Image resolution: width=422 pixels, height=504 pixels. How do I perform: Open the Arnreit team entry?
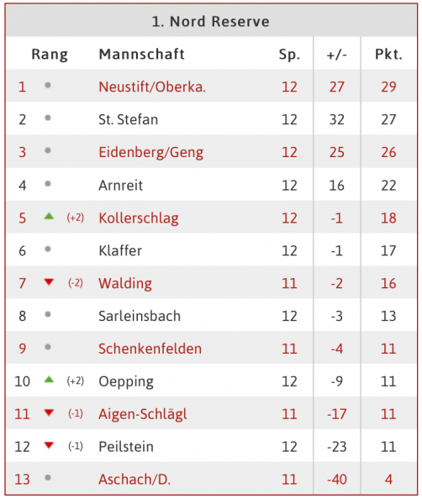(120, 186)
